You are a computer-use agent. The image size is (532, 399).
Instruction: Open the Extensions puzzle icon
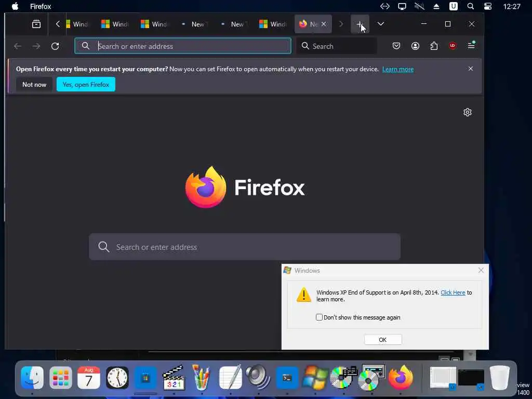(434, 46)
